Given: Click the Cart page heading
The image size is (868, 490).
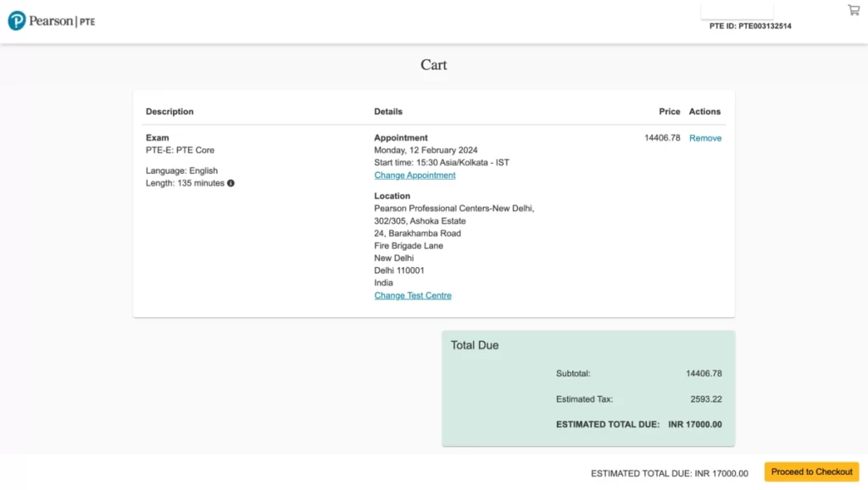Looking at the screenshot, I should [434, 65].
